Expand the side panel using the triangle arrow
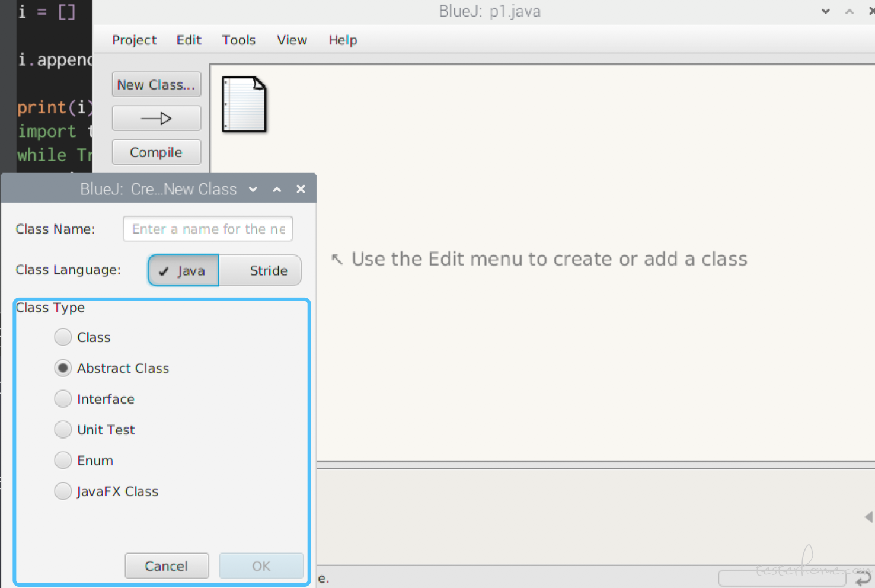This screenshot has height=588, width=875. pos(868,517)
